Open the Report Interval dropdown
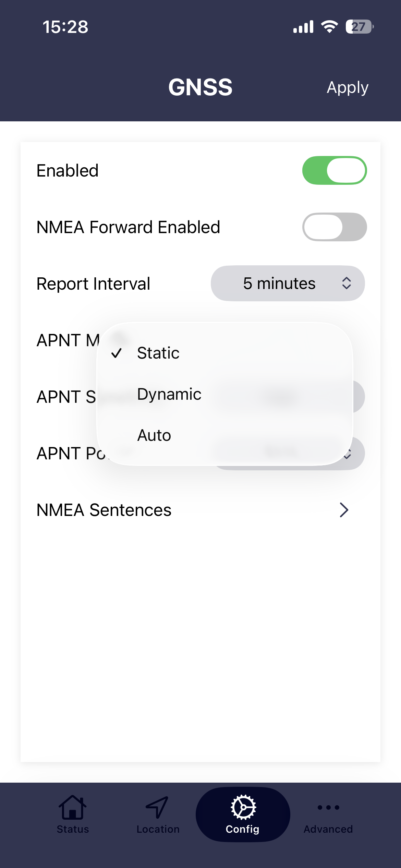Image resolution: width=401 pixels, height=868 pixels. pyautogui.click(x=287, y=284)
